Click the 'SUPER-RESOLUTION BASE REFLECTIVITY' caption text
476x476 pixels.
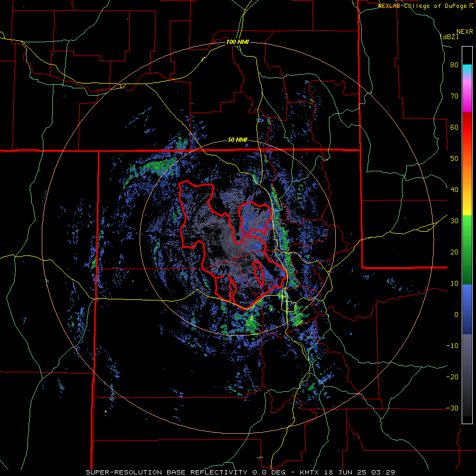(x=167, y=472)
